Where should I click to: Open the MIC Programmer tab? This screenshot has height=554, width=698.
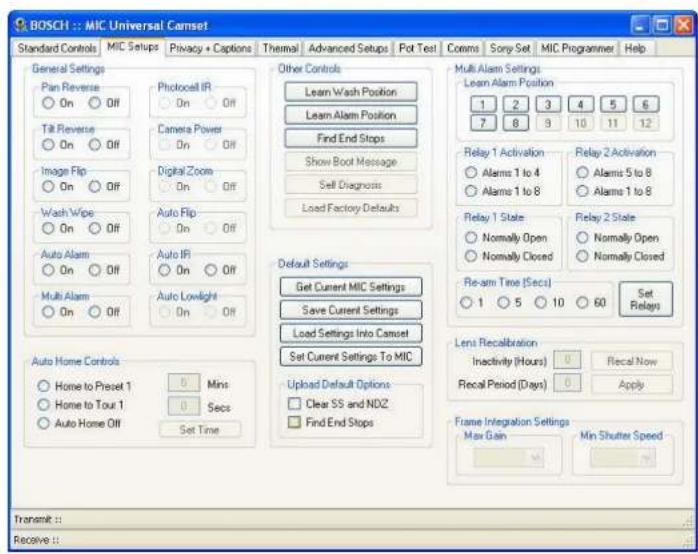[577, 48]
